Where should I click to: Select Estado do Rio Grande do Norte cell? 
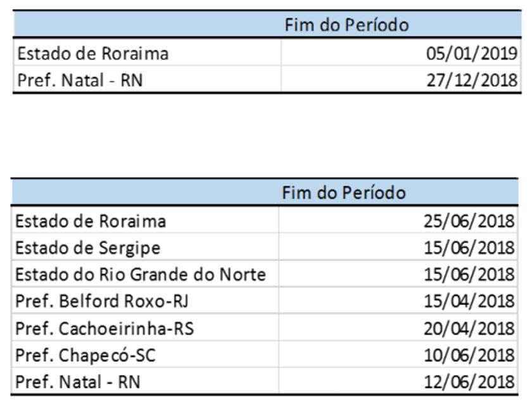pyautogui.click(x=141, y=275)
